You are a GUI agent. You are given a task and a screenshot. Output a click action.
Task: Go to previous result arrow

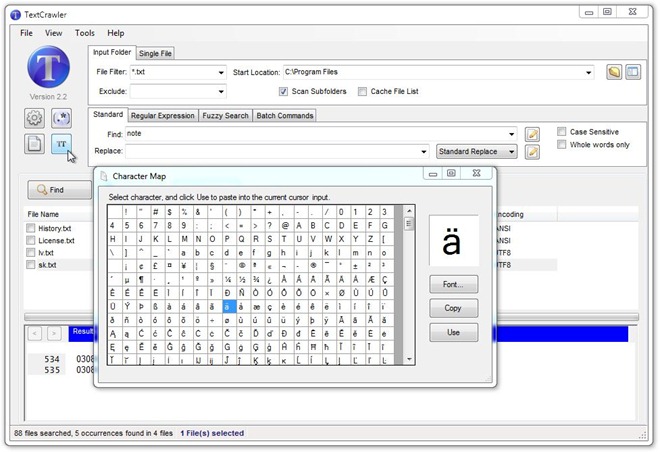(35, 334)
